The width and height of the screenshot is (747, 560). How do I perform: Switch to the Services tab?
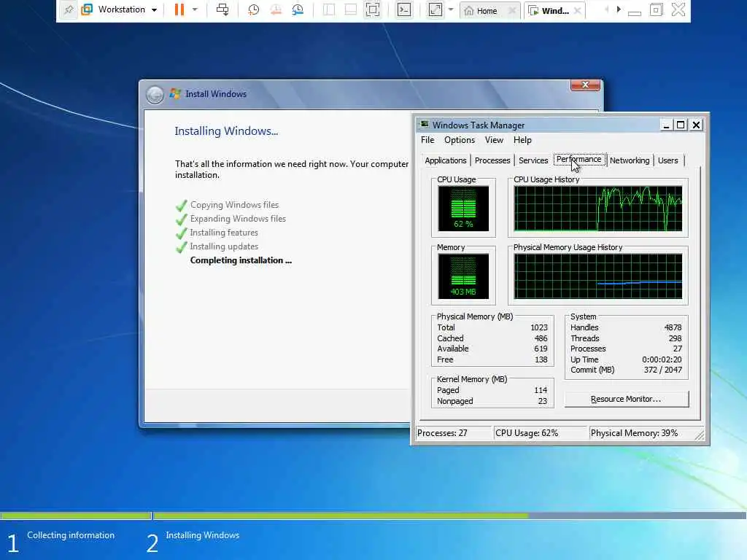click(533, 160)
